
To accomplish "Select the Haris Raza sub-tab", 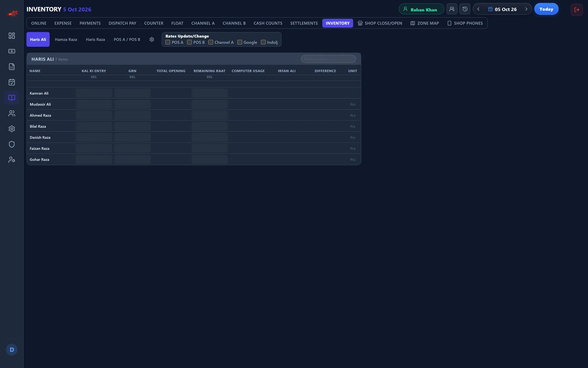I will (95, 40).
